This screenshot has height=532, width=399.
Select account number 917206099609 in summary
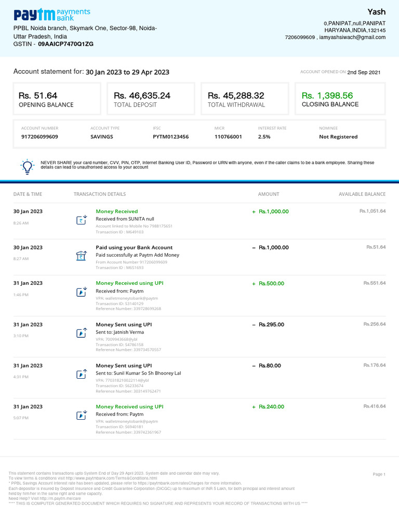[39, 137]
